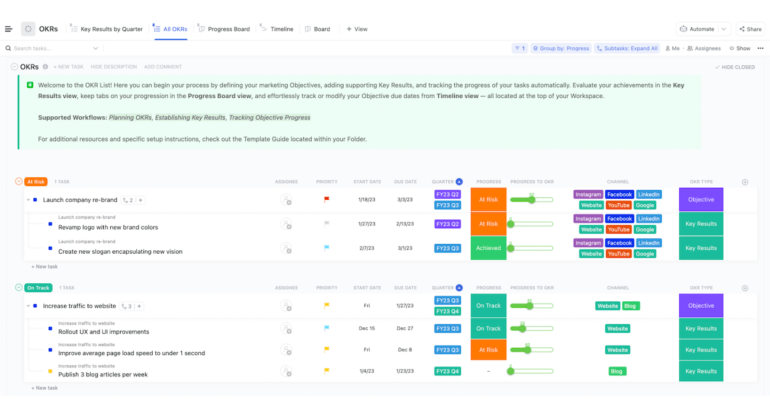
Task: Click status square of Revamp logo task
Action: pyautogui.click(x=50, y=224)
